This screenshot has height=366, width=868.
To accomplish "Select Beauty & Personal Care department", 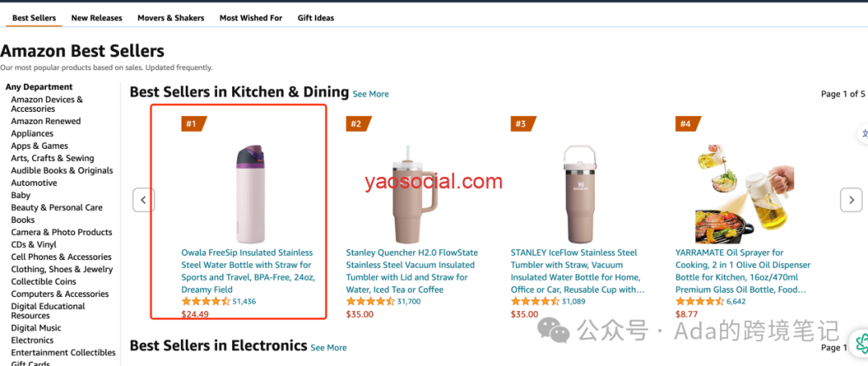I will coord(57,208).
